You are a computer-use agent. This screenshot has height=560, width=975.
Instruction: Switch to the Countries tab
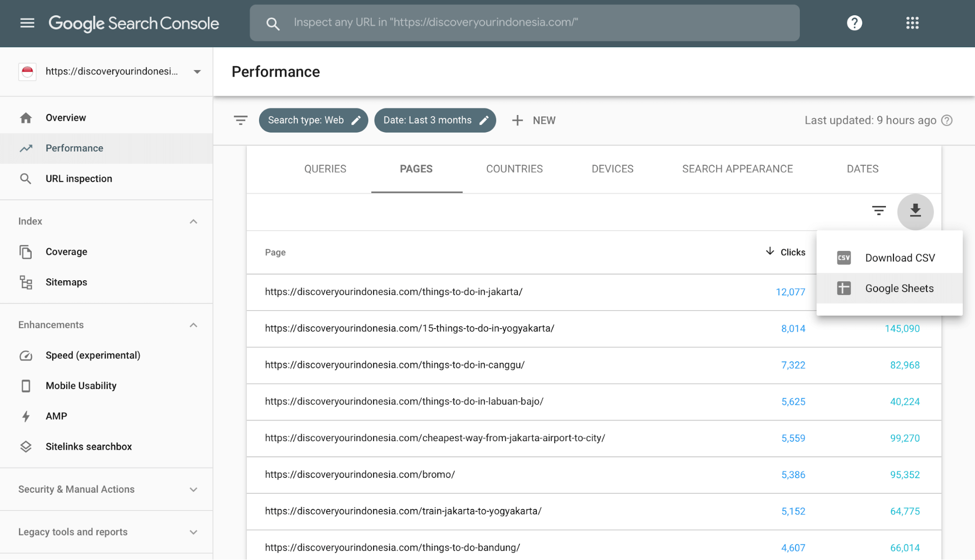(x=514, y=169)
